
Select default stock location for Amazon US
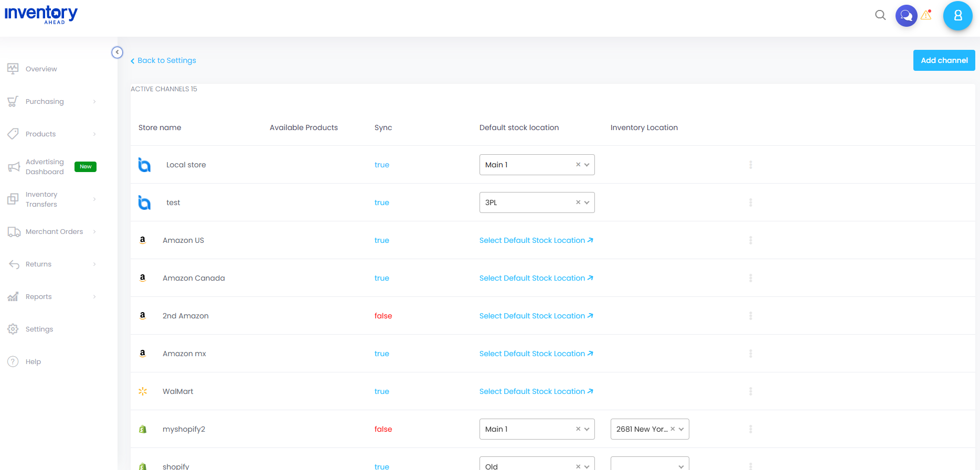pyautogui.click(x=536, y=240)
